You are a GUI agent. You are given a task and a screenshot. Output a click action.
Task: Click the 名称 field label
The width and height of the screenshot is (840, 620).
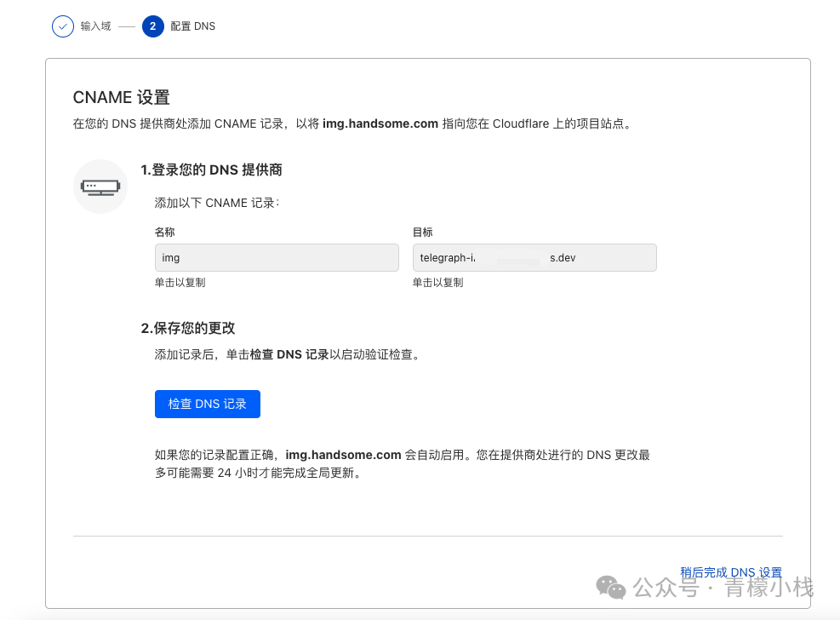point(164,232)
